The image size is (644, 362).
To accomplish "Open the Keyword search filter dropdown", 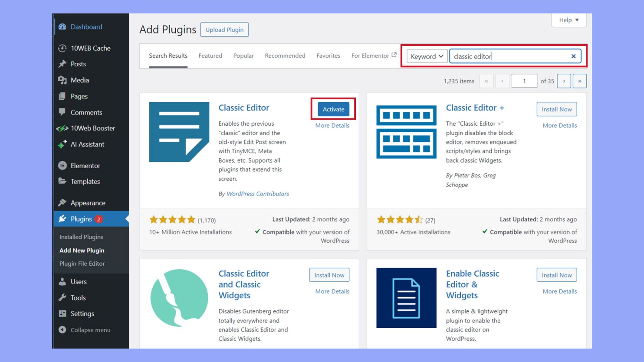I will tap(427, 56).
